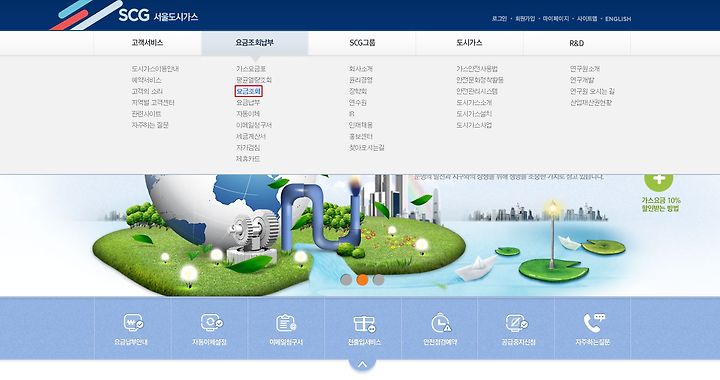Select the first gray banner slide dot

[346, 279]
